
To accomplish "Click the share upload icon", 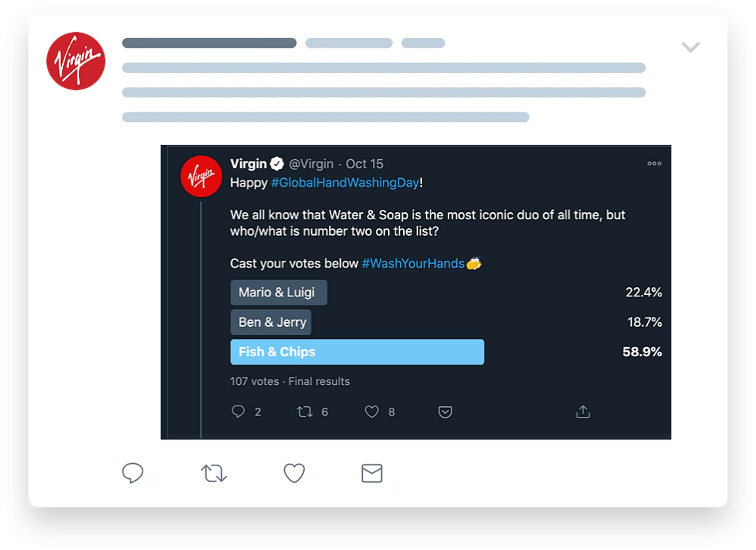I will point(583,412).
